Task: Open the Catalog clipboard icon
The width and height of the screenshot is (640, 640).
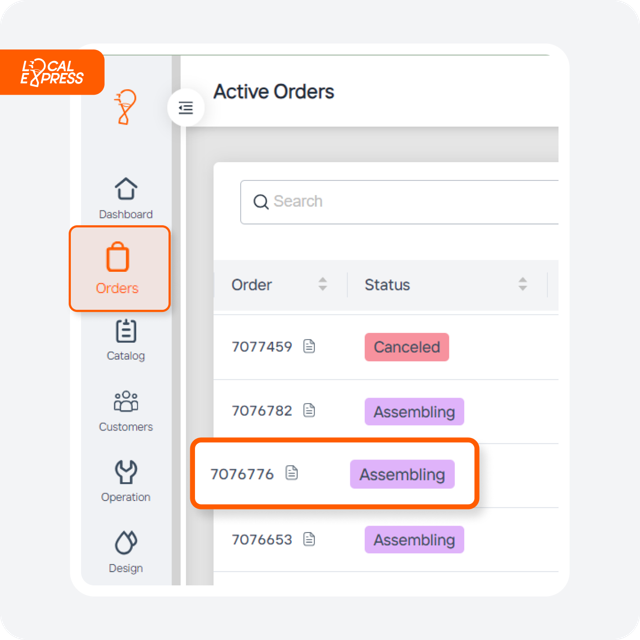Action: click(x=126, y=331)
